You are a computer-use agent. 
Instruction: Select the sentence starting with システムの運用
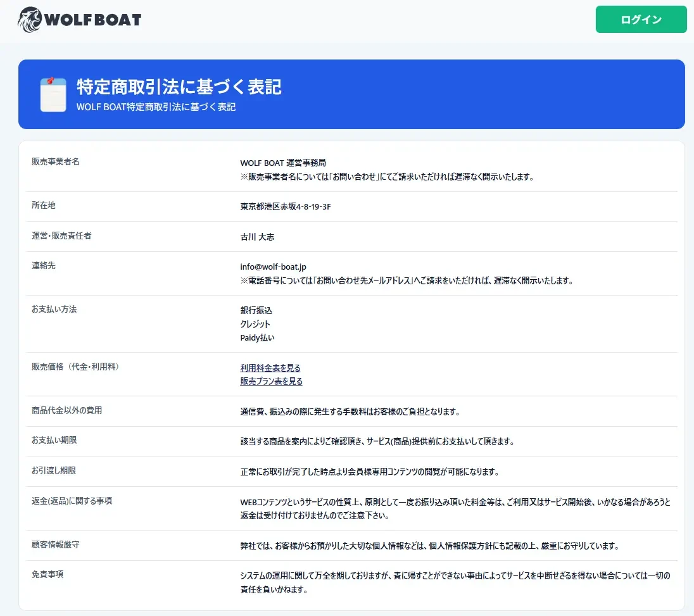click(455, 582)
